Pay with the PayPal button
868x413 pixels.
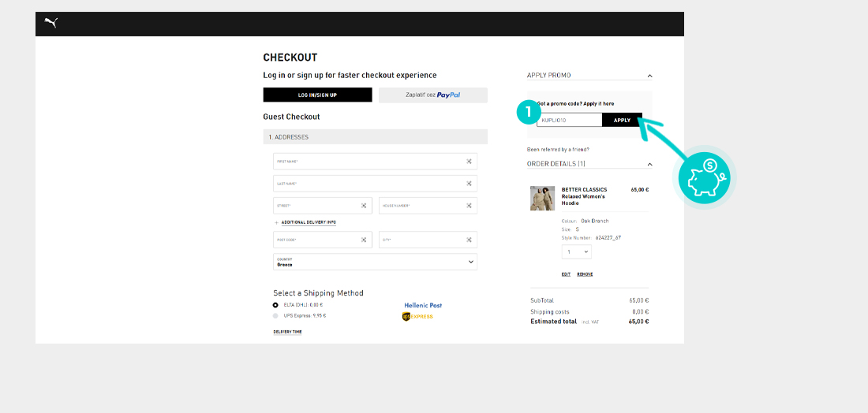pos(432,95)
